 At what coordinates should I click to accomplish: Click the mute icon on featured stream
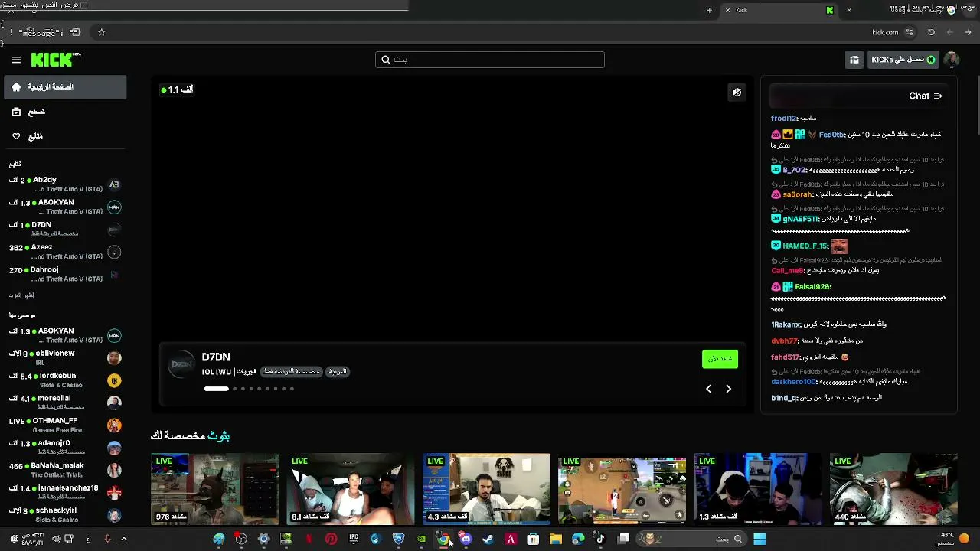[737, 93]
